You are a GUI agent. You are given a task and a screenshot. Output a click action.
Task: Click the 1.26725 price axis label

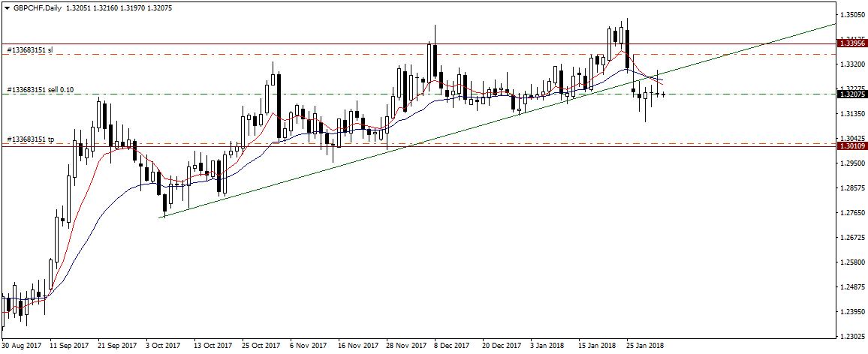pyautogui.click(x=853, y=238)
